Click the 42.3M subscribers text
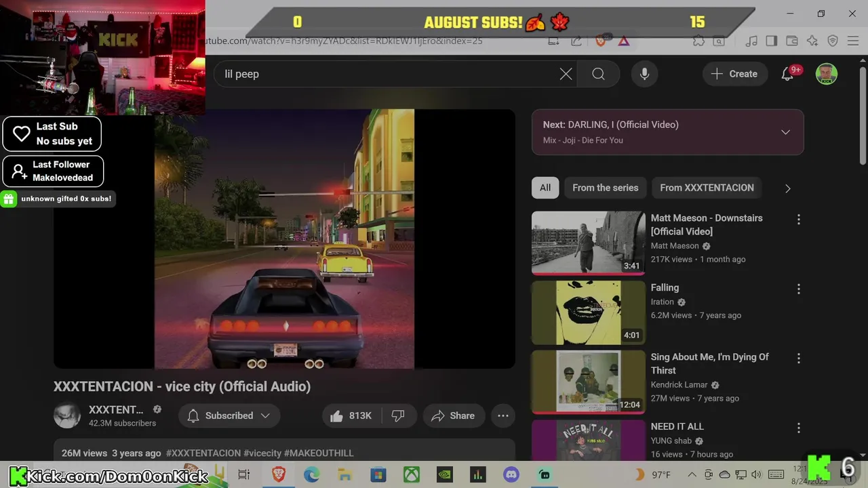Image resolution: width=868 pixels, height=488 pixels. 122,423
